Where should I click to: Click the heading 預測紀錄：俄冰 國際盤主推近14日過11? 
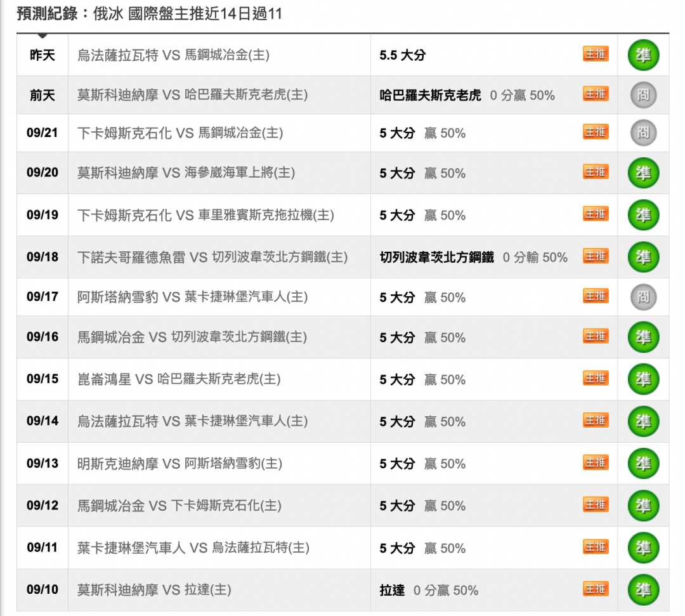tap(150, 13)
